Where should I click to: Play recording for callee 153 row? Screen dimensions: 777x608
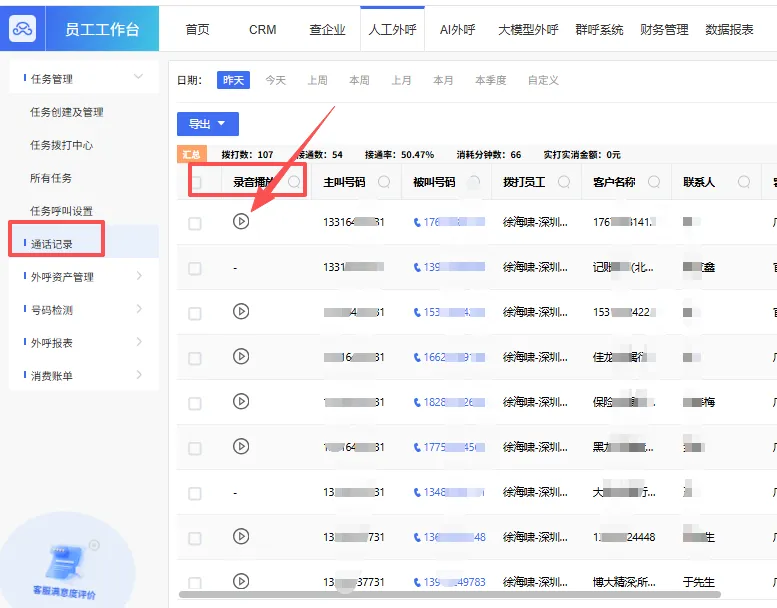[x=241, y=311]
